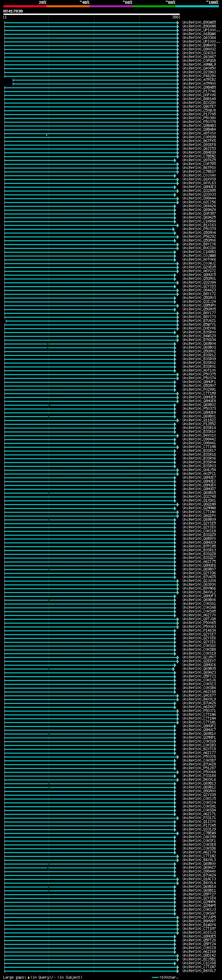This screenshot has width=222, height=980.
Task: Select hit label UniRef100_O23963
Action: coord(199,72)
